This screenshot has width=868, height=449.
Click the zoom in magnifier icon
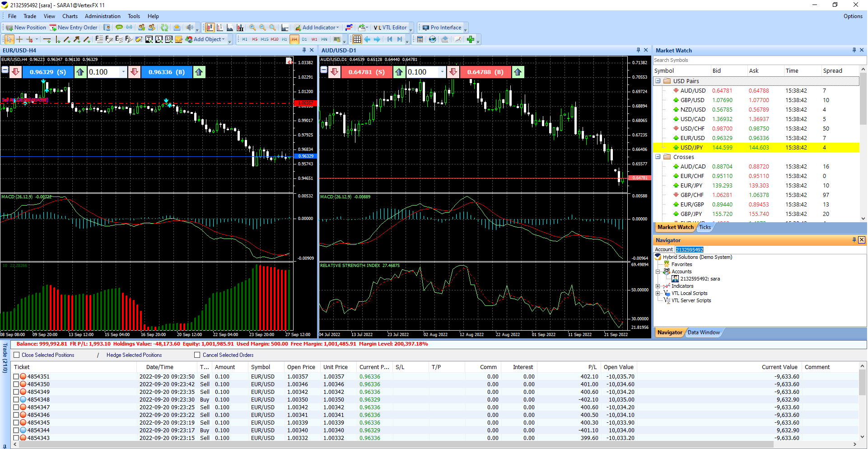252,28
